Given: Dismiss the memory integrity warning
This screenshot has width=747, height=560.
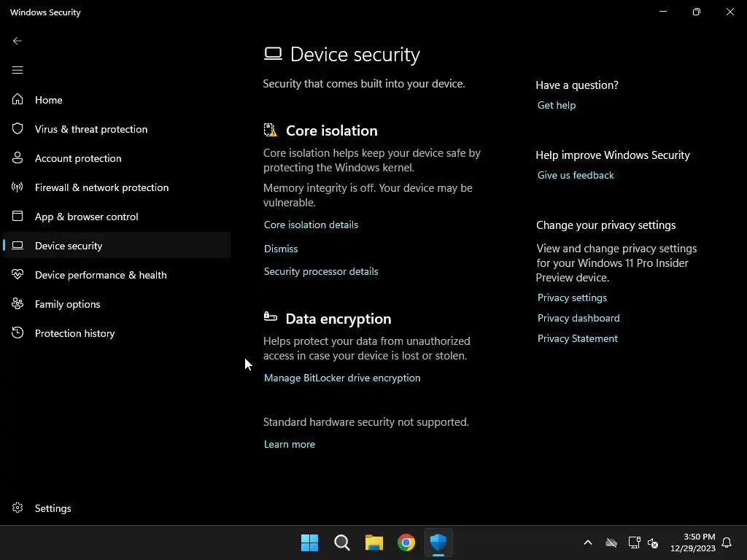Looking at the screenshot, I should coord(281,249).
